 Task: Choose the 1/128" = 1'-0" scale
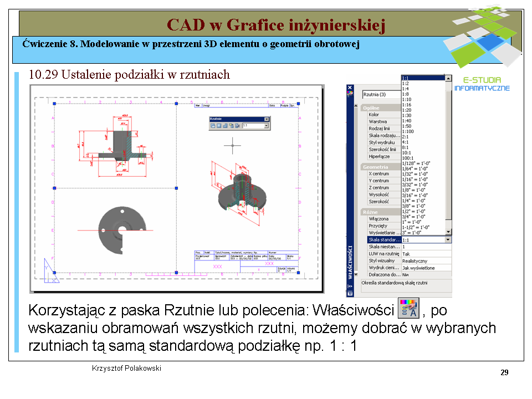tap(423, 163)
